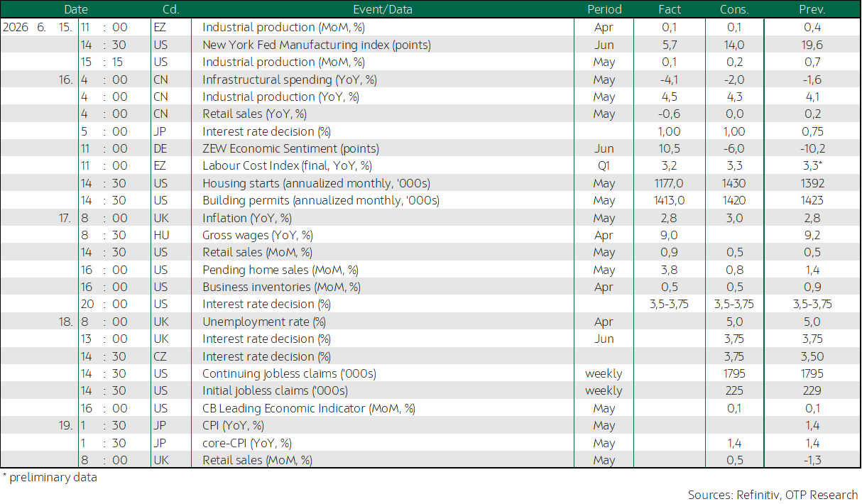Click the Fact column header
Viewport: 862px width, 504px height.
670,9
